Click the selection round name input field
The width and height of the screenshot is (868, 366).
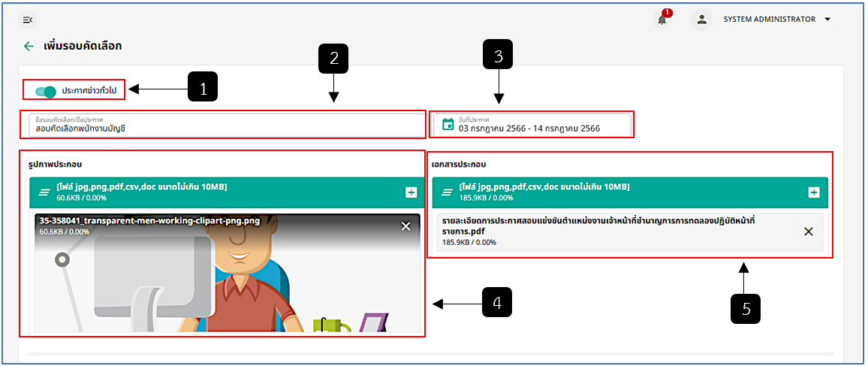click(x=222, y=126)
